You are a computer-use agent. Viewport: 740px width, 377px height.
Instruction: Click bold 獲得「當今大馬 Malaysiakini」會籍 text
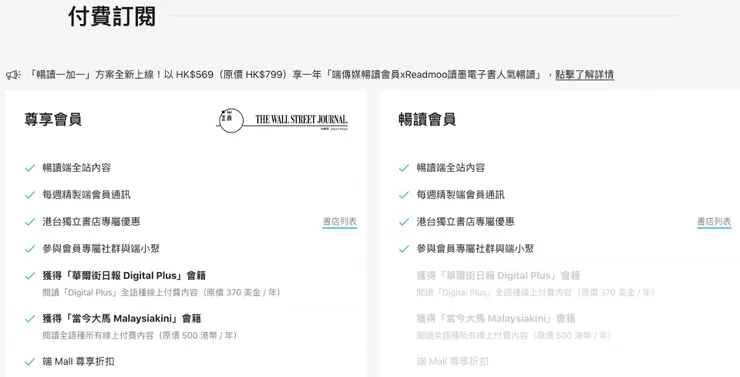pos(122,318)
